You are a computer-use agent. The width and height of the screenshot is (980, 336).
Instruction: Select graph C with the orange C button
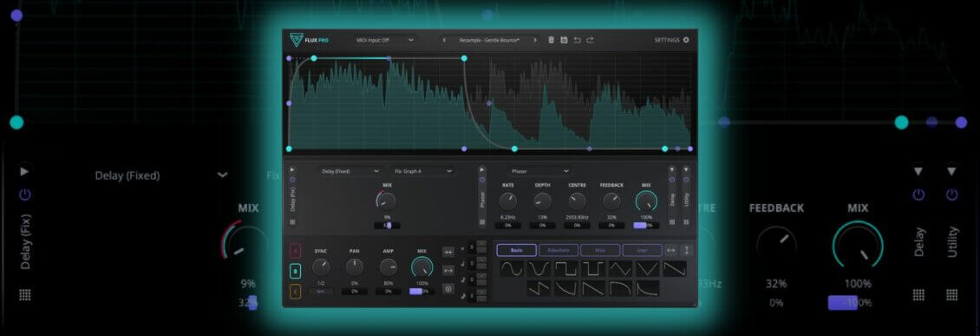coord(296,292)
